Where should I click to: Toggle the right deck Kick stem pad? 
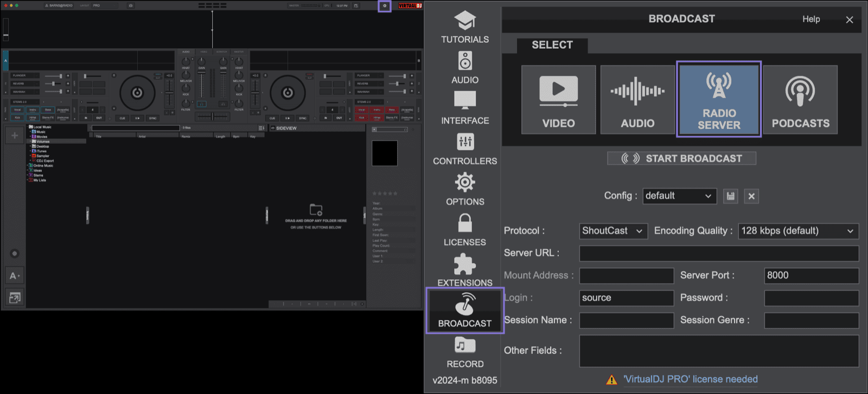[361, 118]
